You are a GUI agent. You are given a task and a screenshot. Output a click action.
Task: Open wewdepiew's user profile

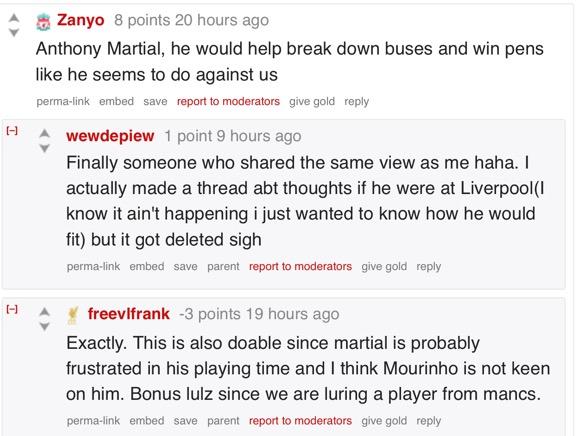point(110,136)
